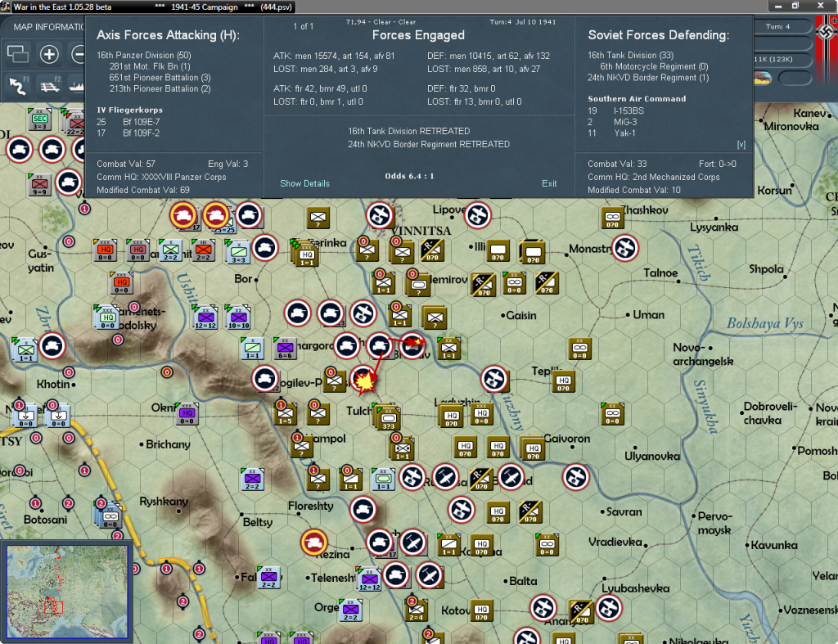This screenshot has width=838, height=644.
Task: Click the 16th Tank Division (33) entry
Action: [631, 55]
